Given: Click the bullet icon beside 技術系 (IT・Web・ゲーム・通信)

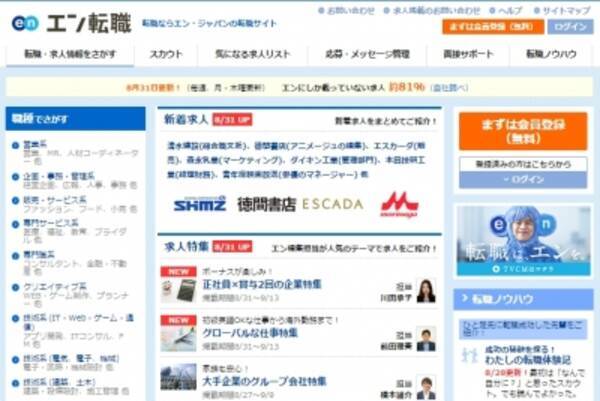Looking at the screenshot, I should tap(15, 318).
